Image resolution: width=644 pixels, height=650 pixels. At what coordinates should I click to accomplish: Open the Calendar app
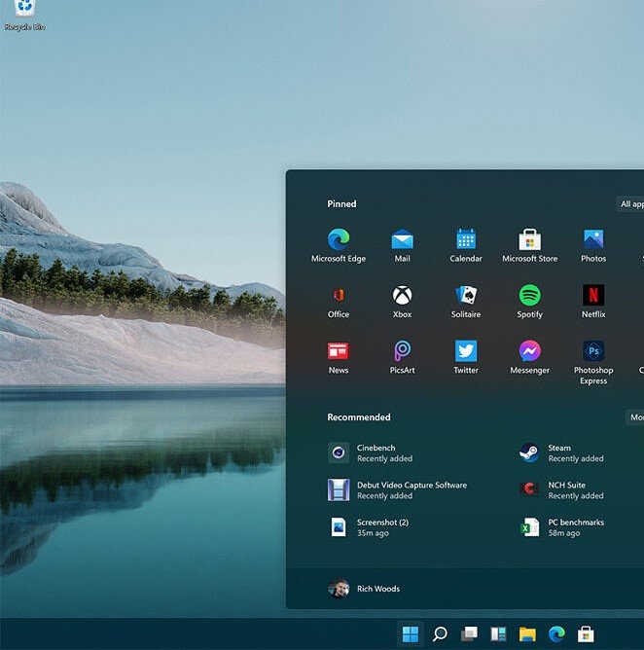coord(466,245)
